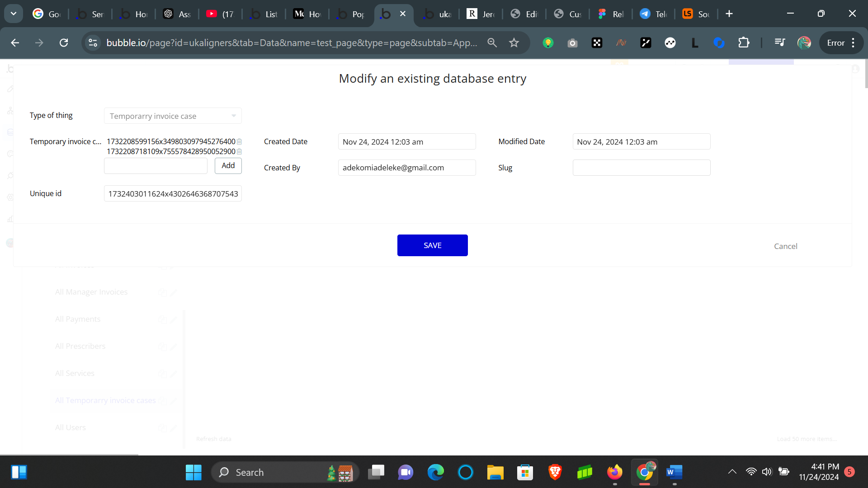
Task: Click the Add button for list entry
Action: click(228, 165)
